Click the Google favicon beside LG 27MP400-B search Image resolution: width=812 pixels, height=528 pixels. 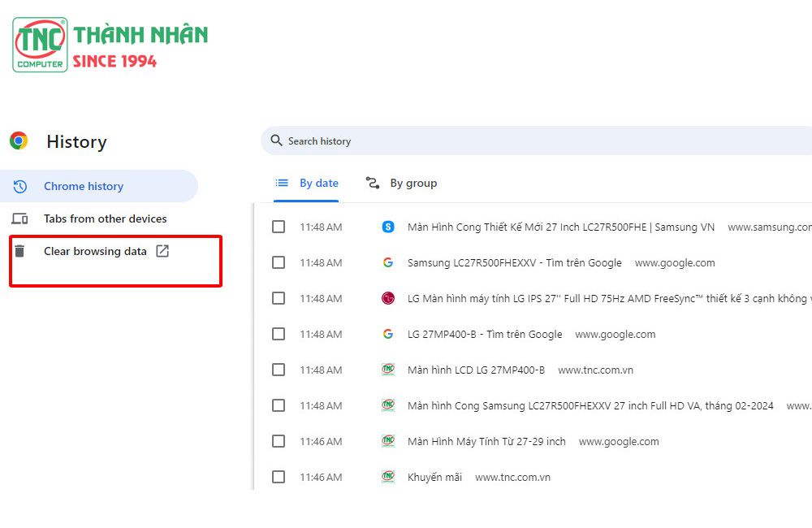388,334
